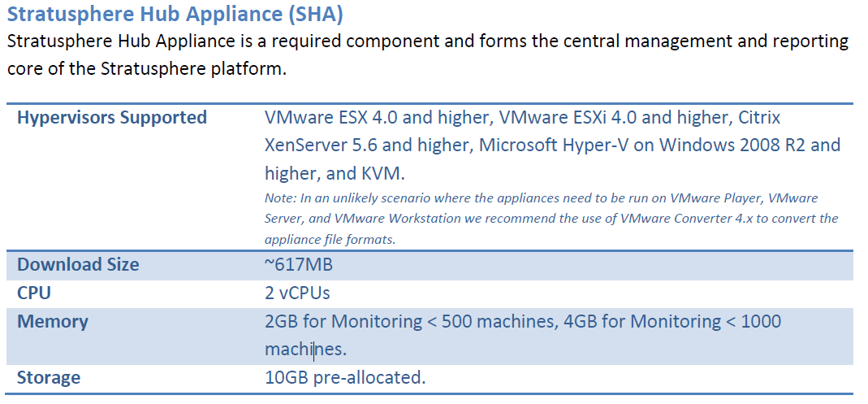
Task: Click 'core of the Stratusphere platform' sentence
Action: coord(147,71)
